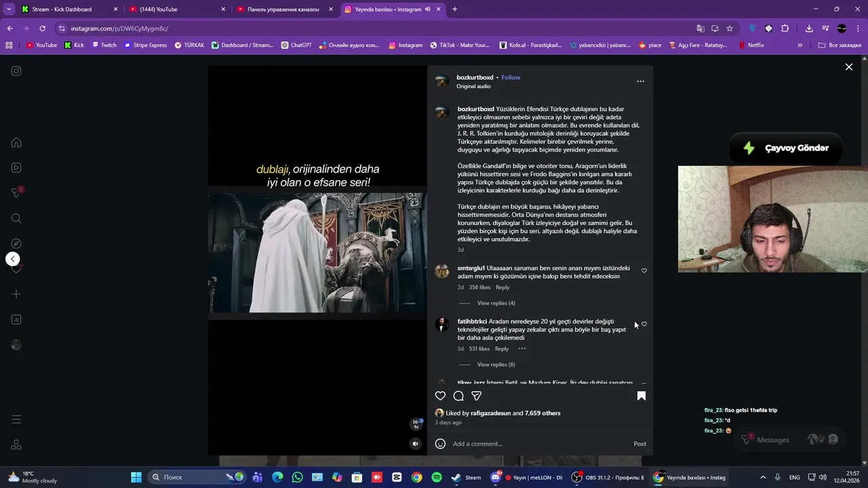Open the Chrome downloads icon

coord(809,28)
